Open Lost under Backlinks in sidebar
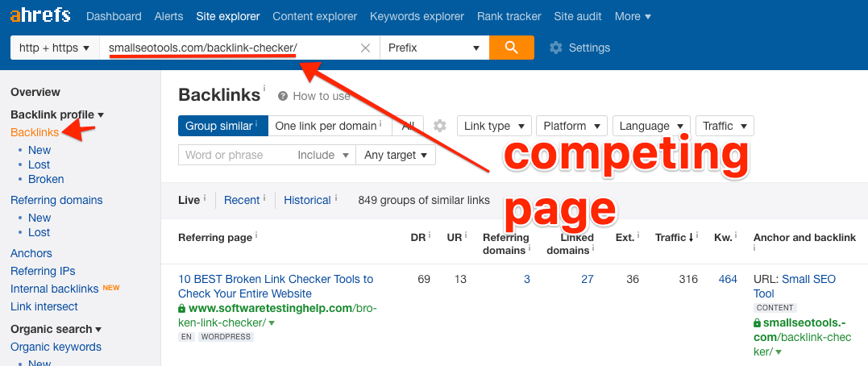868x366 pixels. [39, 164]
